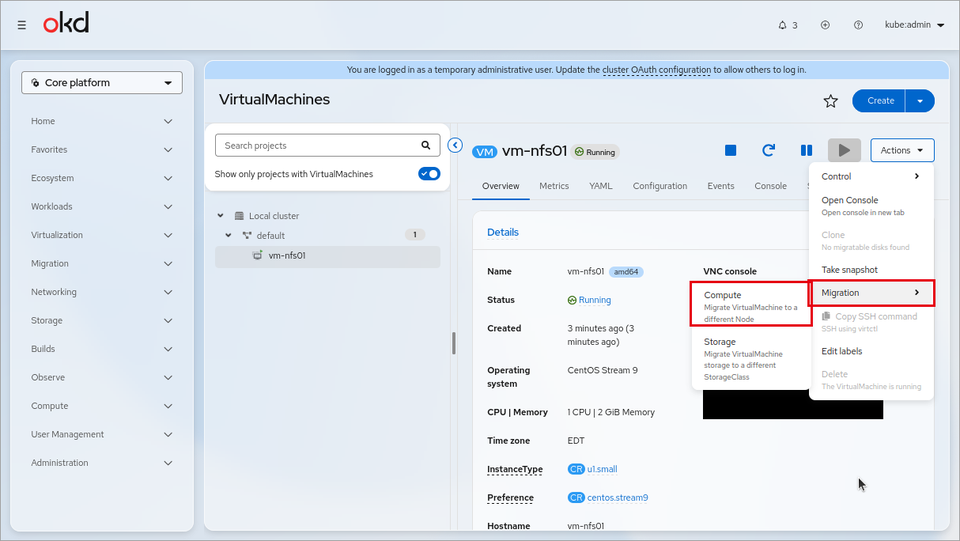Open the Control submenu in Actions
Image resolution: width=960 pixels, height=541 pixels.
871,176
